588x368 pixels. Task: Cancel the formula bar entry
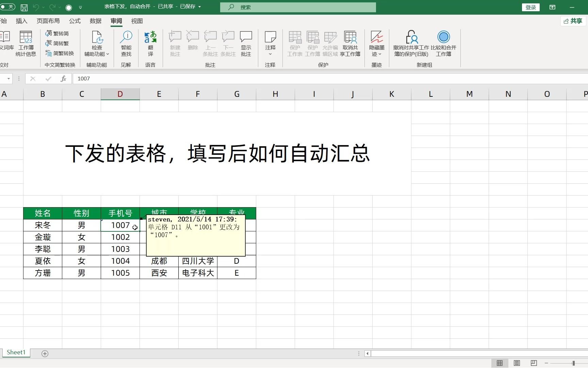pyautogui.click(x=33, y=79)
